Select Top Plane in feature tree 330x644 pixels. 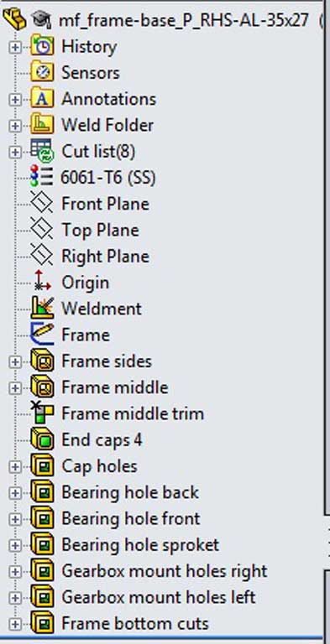coord(100,230)
